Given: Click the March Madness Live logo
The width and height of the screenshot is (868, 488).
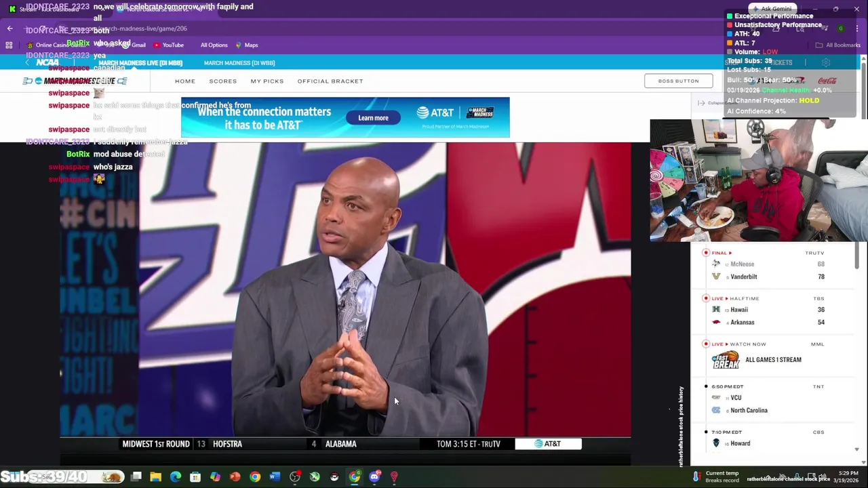Looking at the screenshot, I should point(75,81).
